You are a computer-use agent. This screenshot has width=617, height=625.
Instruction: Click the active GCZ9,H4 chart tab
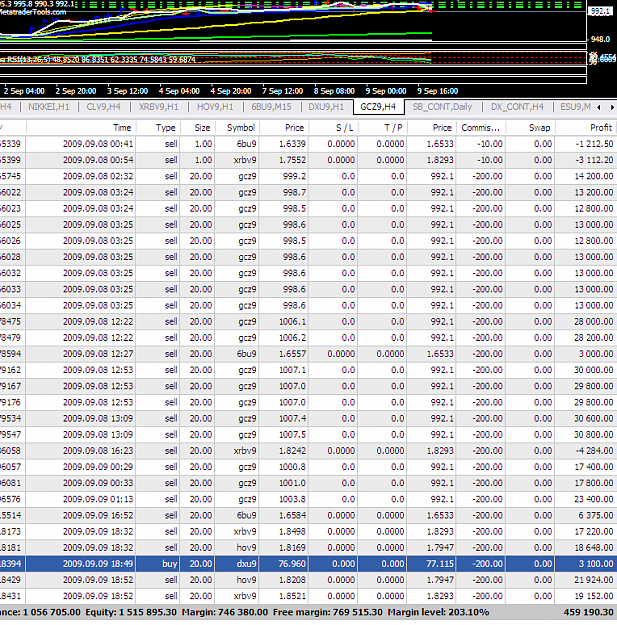click(x=378, y=107)
